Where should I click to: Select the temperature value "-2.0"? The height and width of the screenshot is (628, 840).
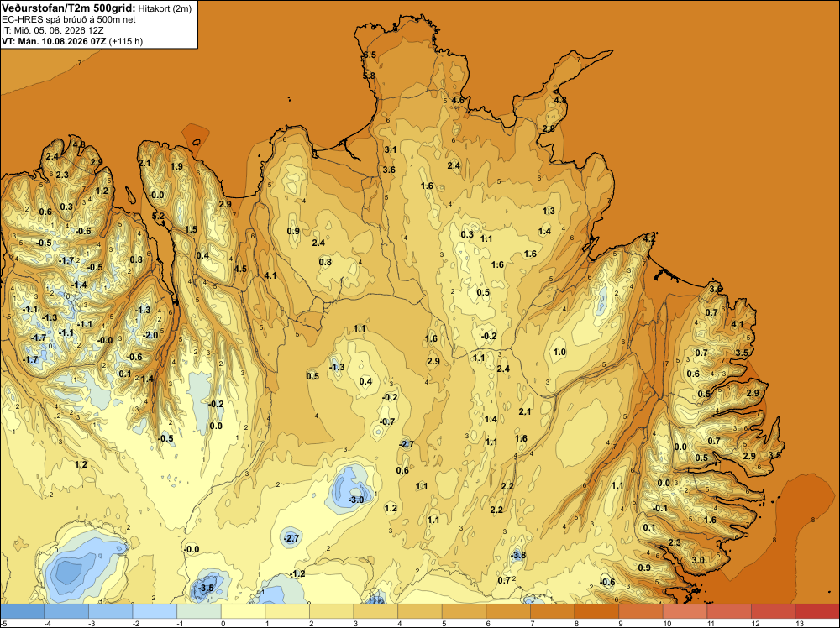coord(150,335)
